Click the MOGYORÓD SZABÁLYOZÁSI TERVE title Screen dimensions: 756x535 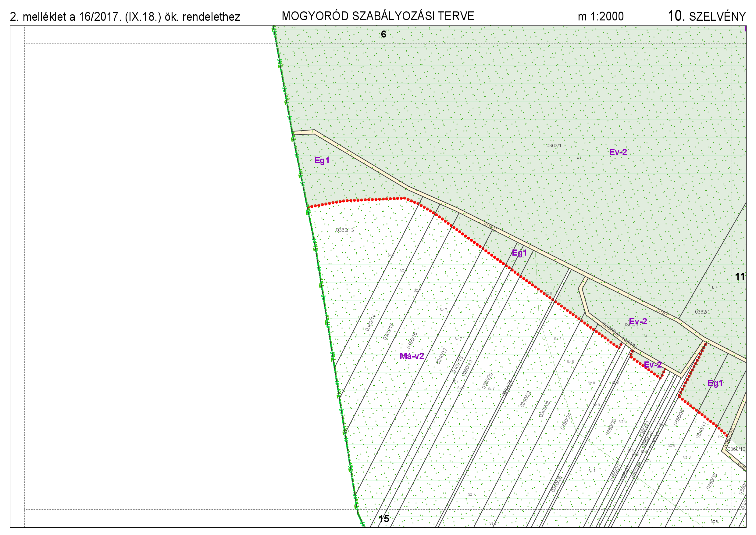pyautogui.click(x=378, y=16)
